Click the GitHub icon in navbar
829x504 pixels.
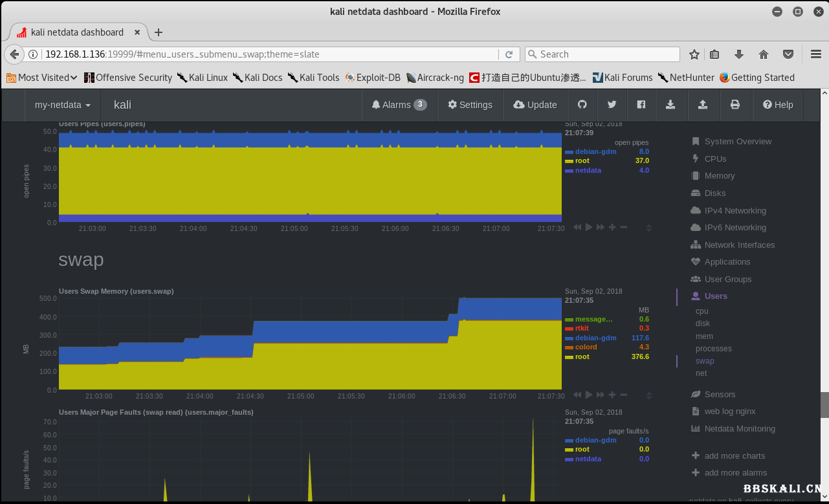pos(582,105)
